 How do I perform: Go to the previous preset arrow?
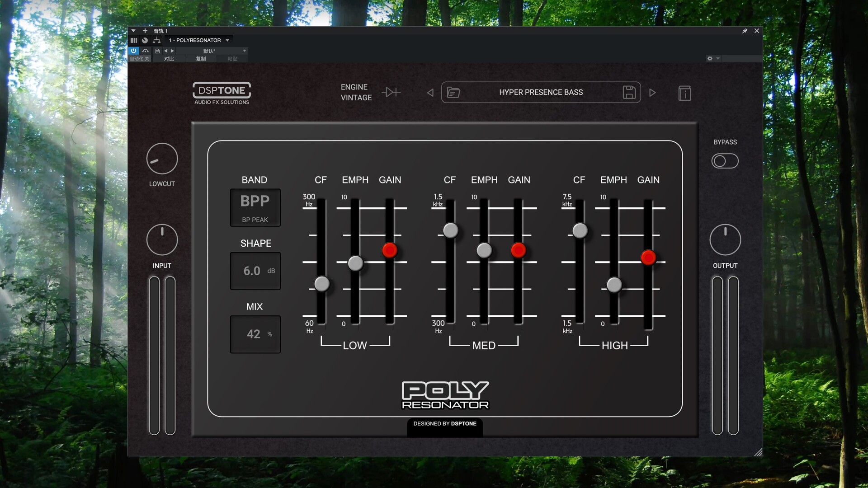(430, 93)
